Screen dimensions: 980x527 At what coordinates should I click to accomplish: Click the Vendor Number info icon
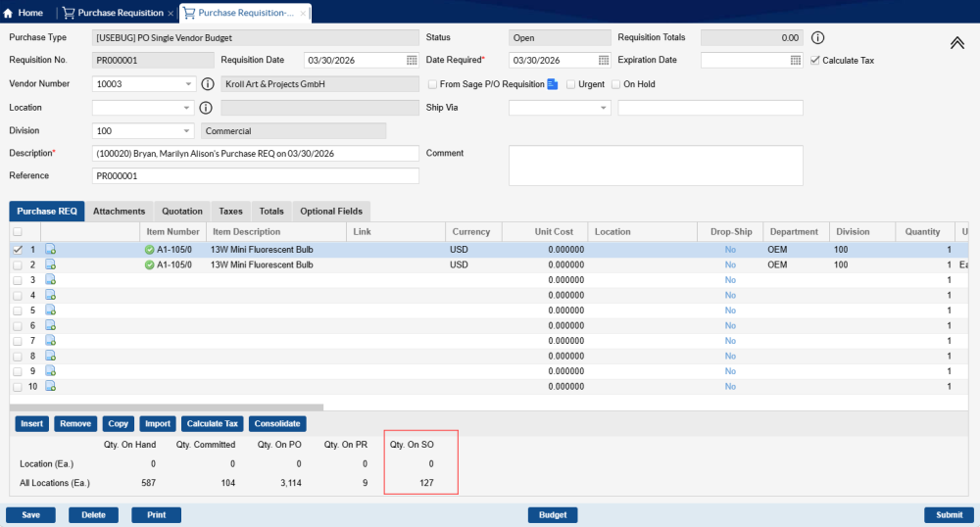click(206, 84)
